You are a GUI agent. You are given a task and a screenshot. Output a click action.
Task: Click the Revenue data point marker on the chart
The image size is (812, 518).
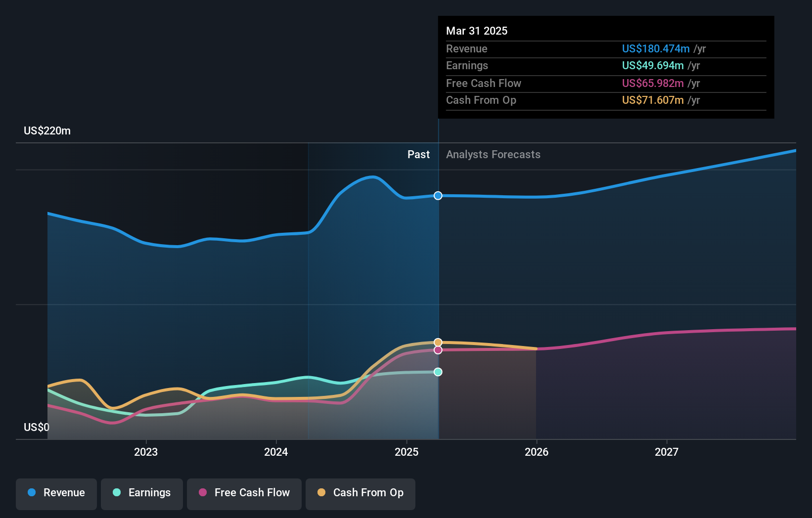[438, 196]
